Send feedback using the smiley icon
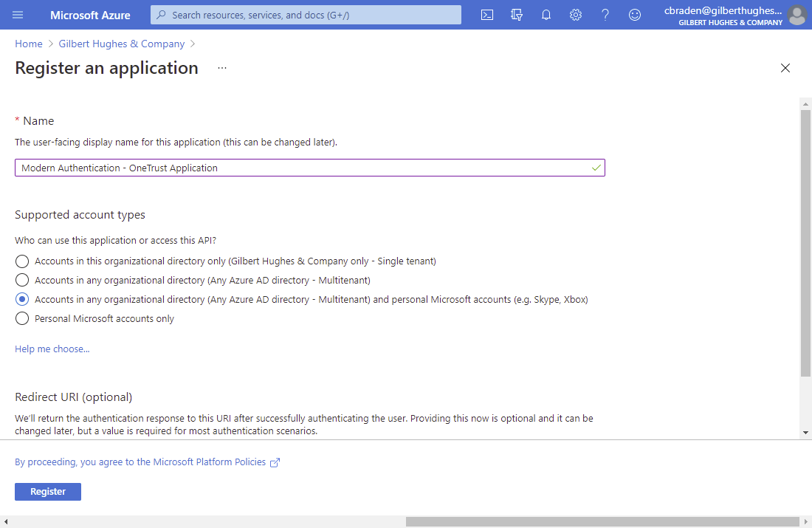 click(x=634, y=15)
